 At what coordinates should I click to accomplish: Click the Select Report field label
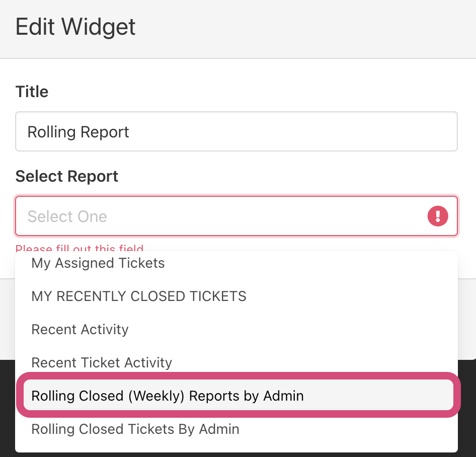coord(67,176)
